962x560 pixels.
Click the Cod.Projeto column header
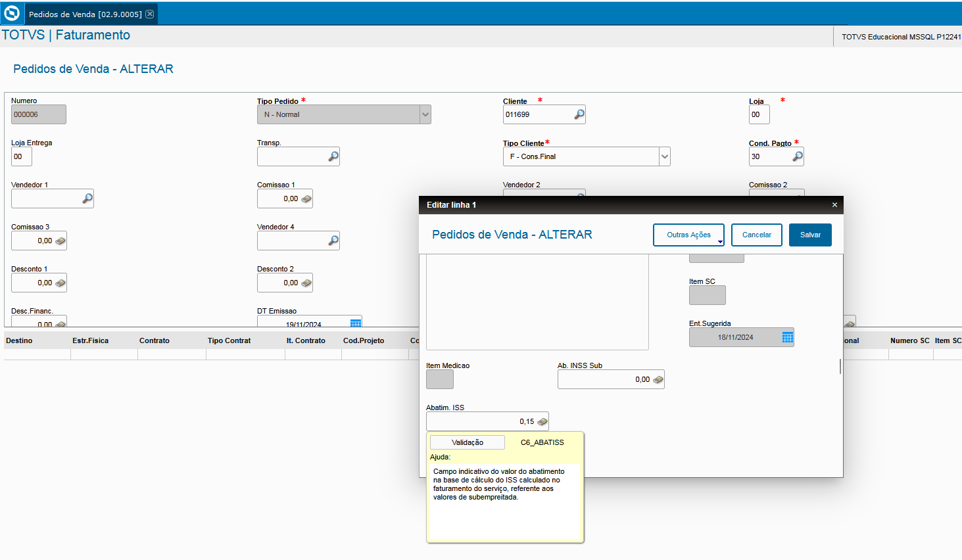364,340
